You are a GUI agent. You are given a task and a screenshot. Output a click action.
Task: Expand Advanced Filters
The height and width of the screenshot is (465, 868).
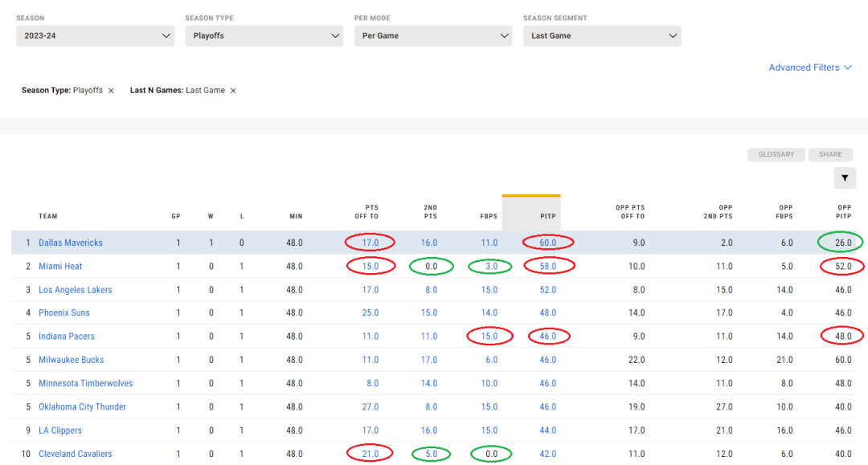(x=809, y=67)
